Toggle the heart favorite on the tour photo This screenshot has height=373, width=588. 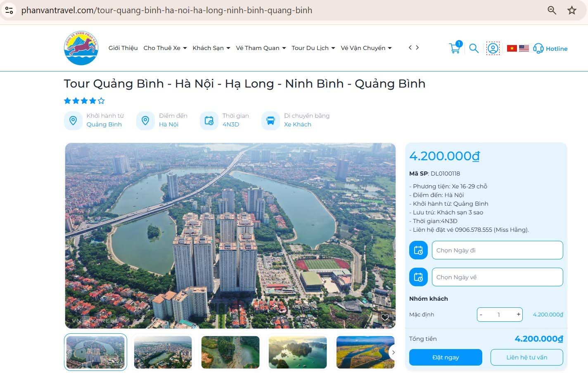pyautogui.click(x=385, y=317)
